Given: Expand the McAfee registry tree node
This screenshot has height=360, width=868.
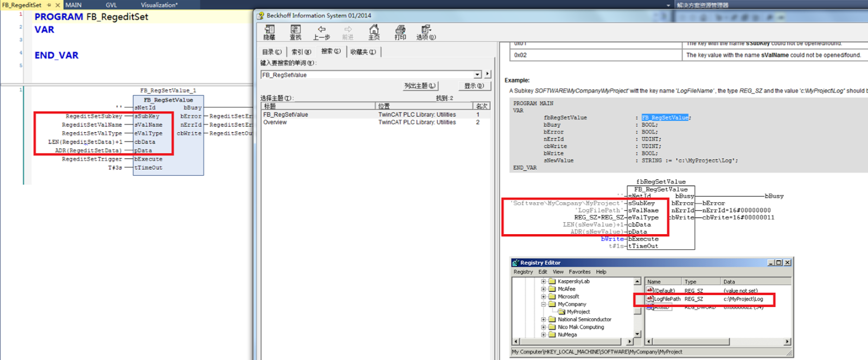Looking at the screenshot, I should click(543, 289).
